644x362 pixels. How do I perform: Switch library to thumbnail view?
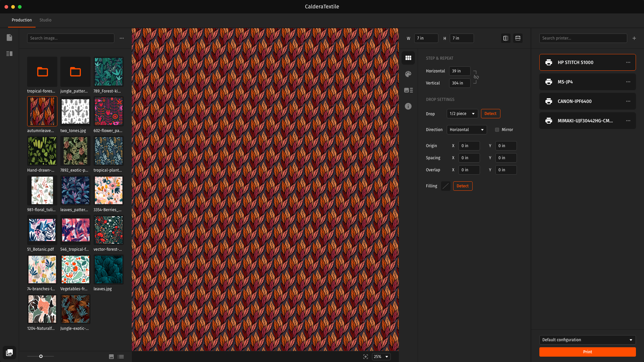pyautogui.click(x=111, y=357)
